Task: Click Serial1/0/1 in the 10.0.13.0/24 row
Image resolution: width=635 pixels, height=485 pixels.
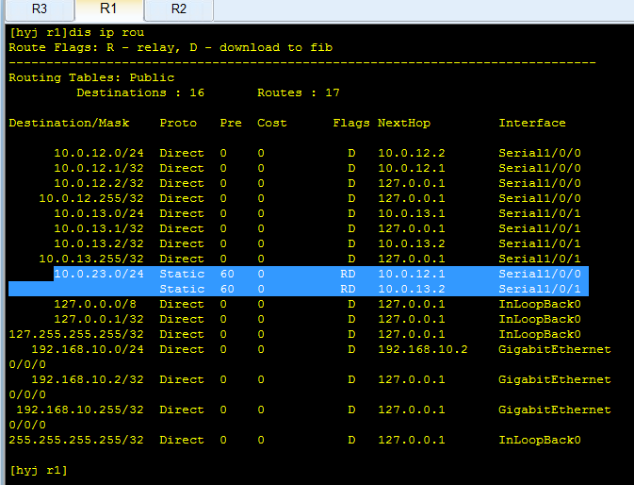Action: coord(539,213)
